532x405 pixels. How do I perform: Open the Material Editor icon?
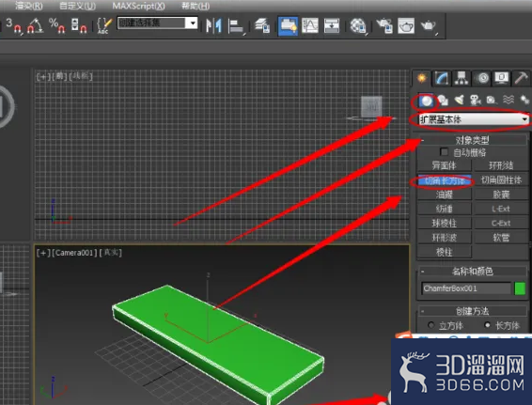pos(358,25)
